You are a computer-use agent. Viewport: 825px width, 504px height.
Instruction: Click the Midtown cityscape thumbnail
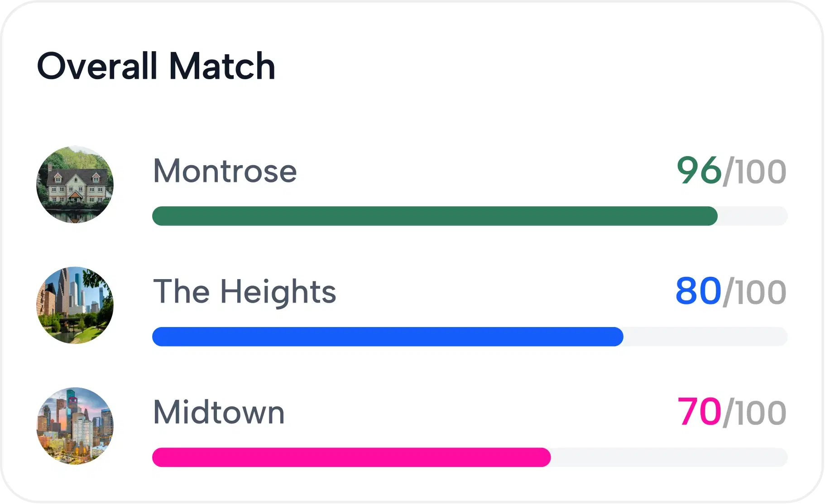(x=76, y=425)
